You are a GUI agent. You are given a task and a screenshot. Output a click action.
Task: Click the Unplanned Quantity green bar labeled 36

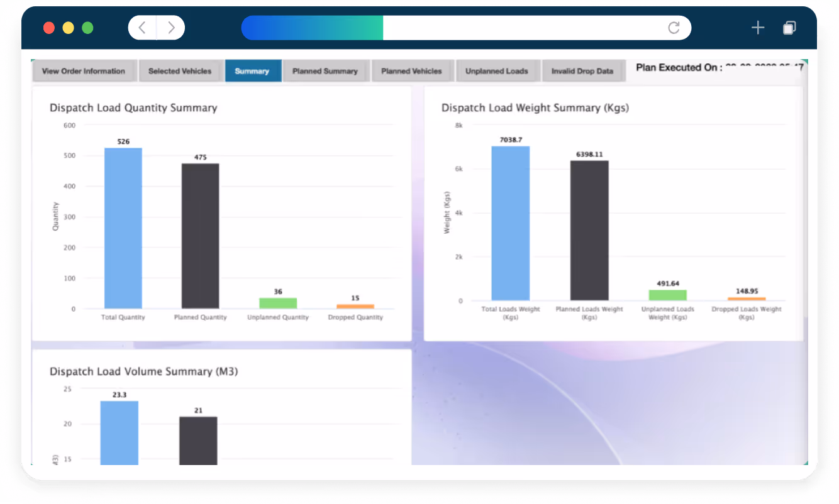point(278,303)
